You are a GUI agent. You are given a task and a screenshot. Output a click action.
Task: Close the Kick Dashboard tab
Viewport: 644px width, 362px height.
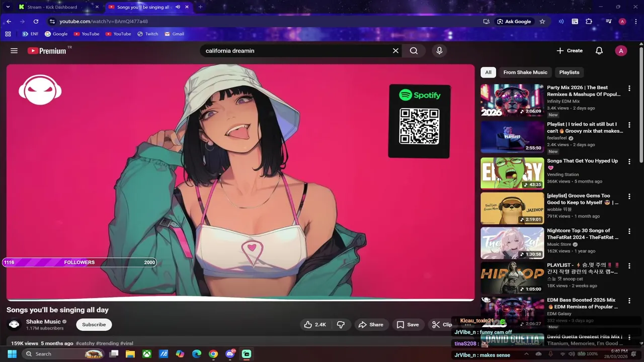(x=97, y=7)
